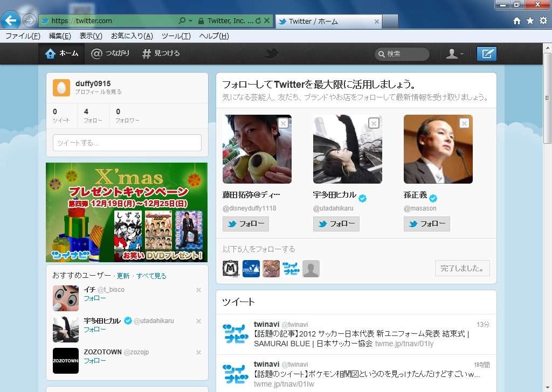Click the Internet Explorer home icon
The width and height of the screenshot is (552, 392).
518,21
